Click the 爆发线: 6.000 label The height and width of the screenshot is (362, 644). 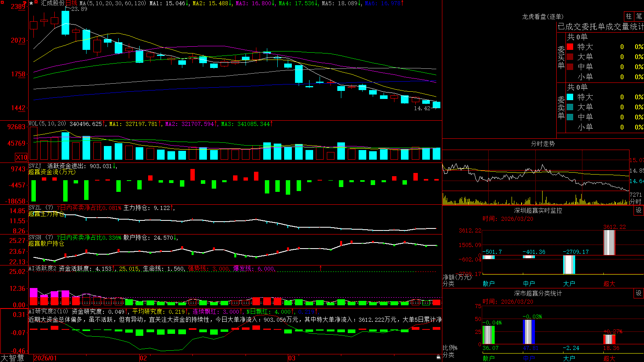point(254,269)
